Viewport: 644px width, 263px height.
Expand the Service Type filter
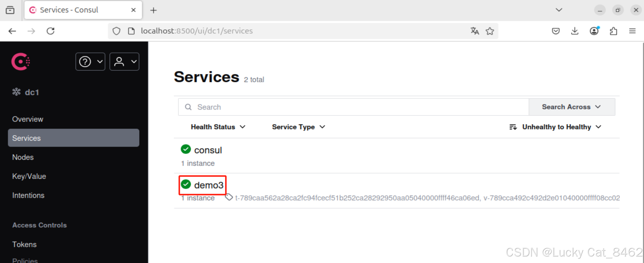298,127
